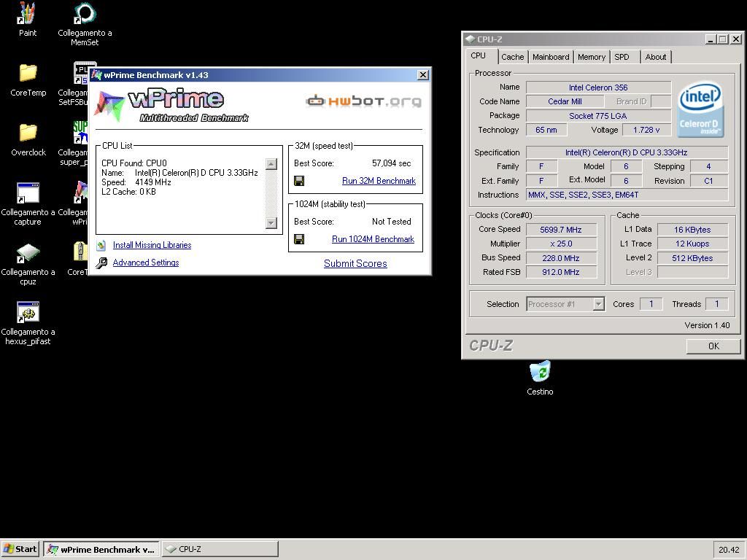The width and height of the screenshot is (747, 560).
Task: Click the Package Socket 775 LGA field
Action: point(598,116)
